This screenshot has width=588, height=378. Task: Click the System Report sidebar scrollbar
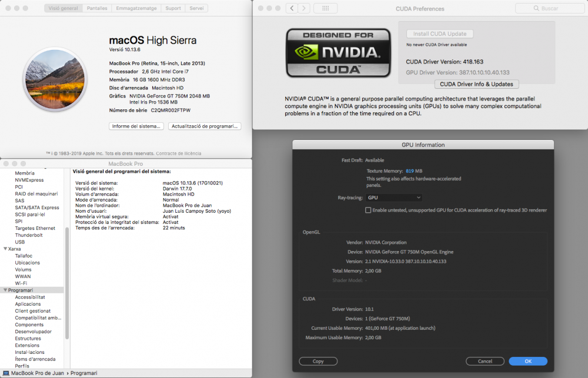click(x=67, y=283)
